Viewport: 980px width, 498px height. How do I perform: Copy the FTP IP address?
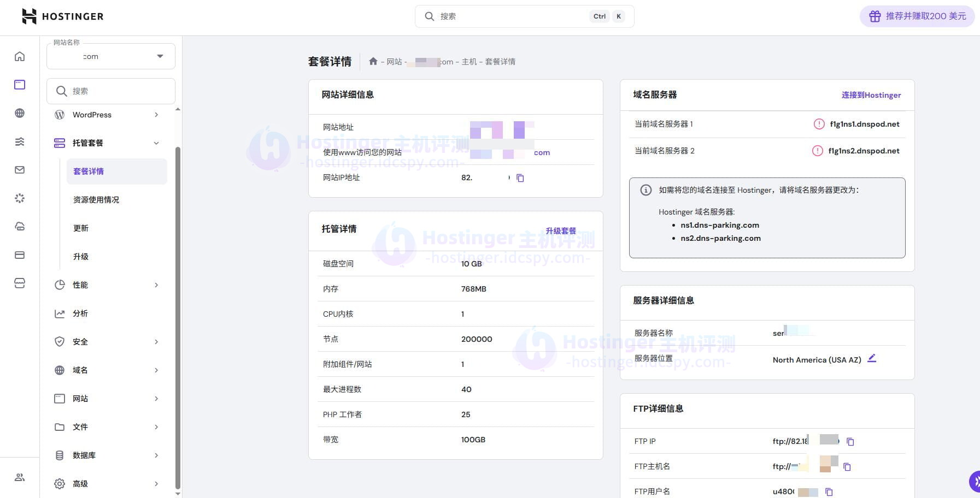point(851,441)
